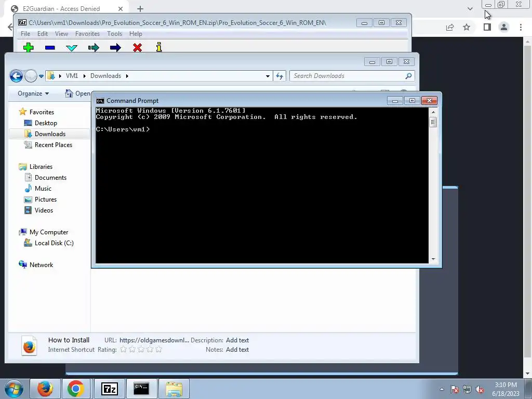The image size is (532, 399).
Task: Click the search magnifier icon in Explorer
Action: (x=408, y=76)
